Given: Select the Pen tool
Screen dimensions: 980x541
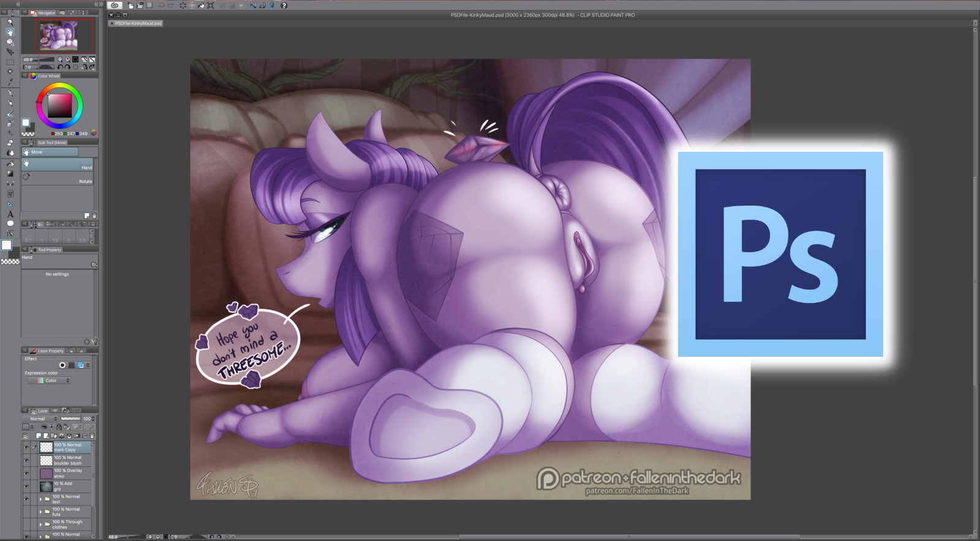Looking at the screenshot, I should pos(10,93).
